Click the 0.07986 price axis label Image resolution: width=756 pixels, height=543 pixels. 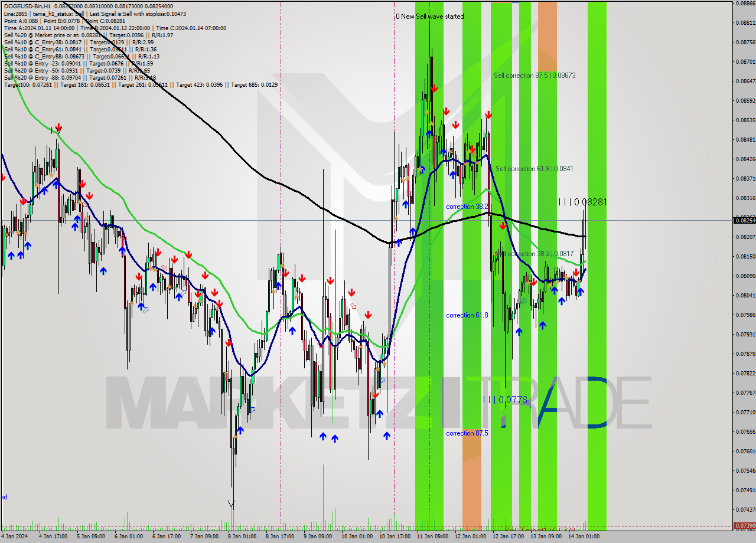pyautogui.click(x=745, y=315)
